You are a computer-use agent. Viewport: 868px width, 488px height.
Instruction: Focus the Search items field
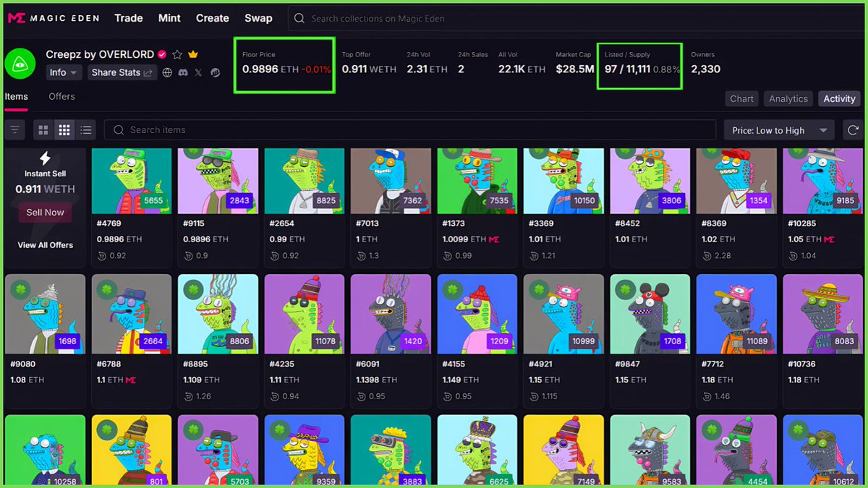[x=410, y=130]
